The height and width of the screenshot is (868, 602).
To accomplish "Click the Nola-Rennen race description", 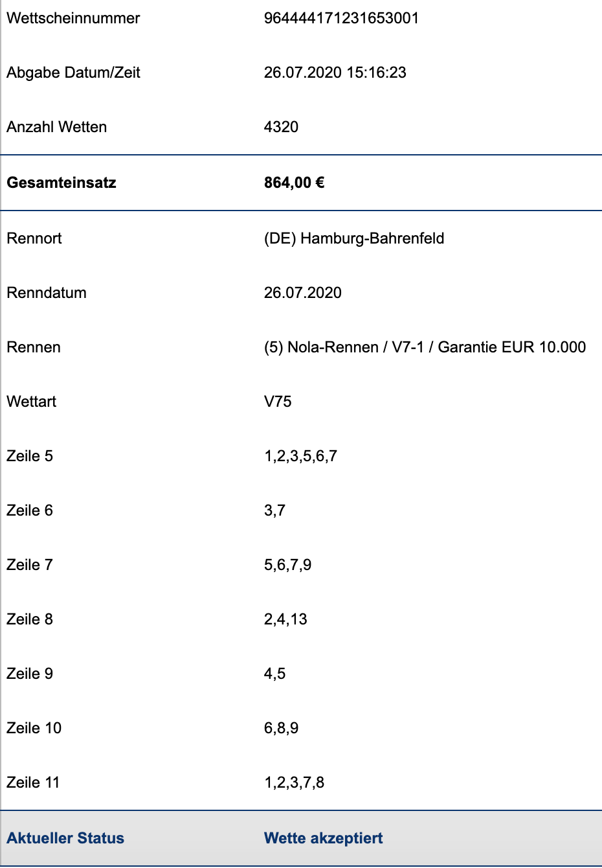I will (x=425, y=347).
